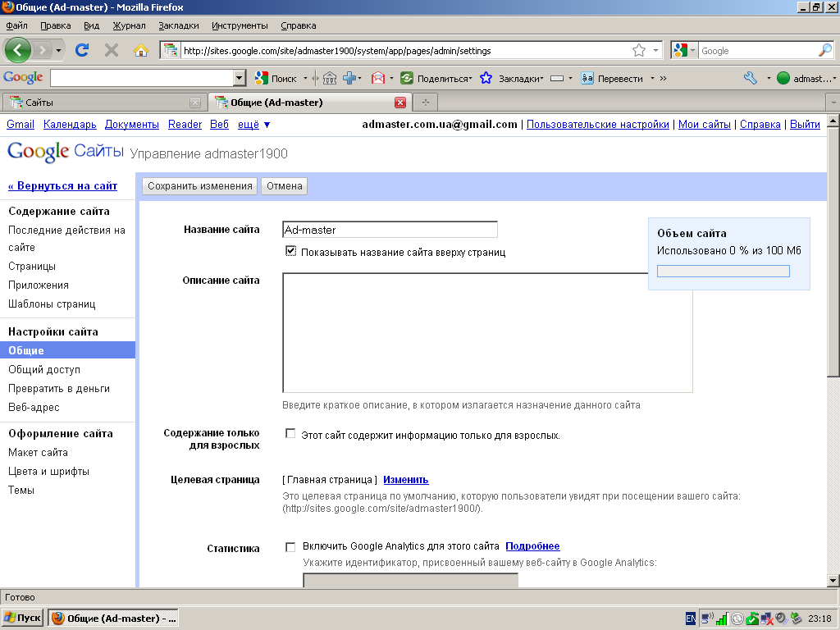The image size is (840, 630).
Task: Close the Общие (Ad-master) tab
Action: [x=400, y=103]
